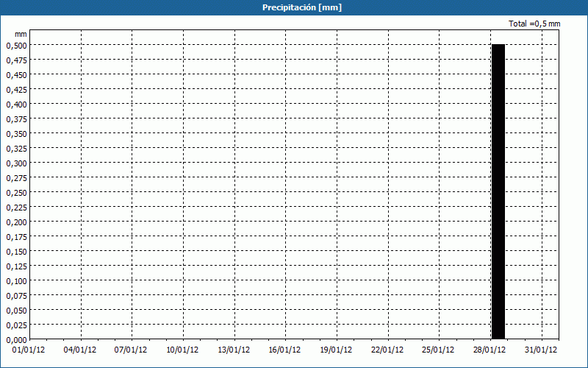Click the 31/01/12 date label

(541, 350)
